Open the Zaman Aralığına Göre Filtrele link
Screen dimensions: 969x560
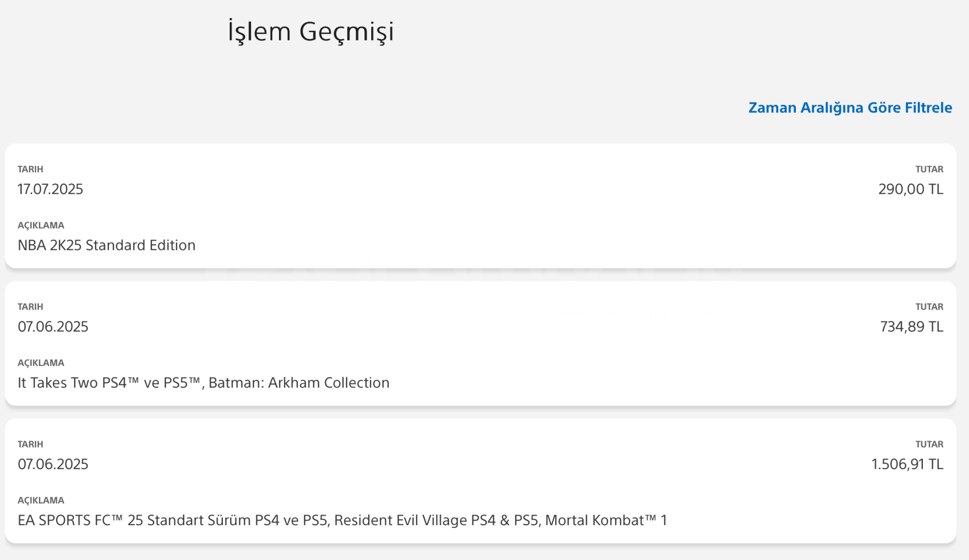(850, 108)
